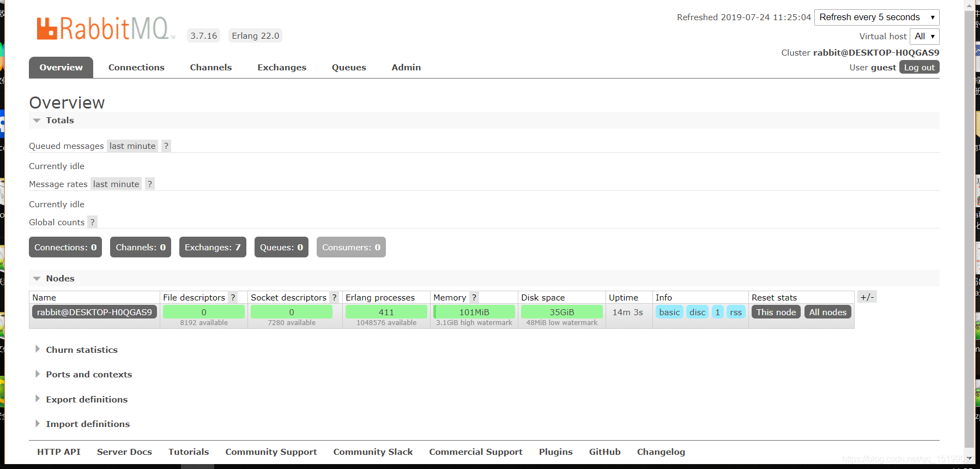This screenshot has height=469, width=980.
Task: Click the Consumers: 0 count badge
Action: (351, 247)
